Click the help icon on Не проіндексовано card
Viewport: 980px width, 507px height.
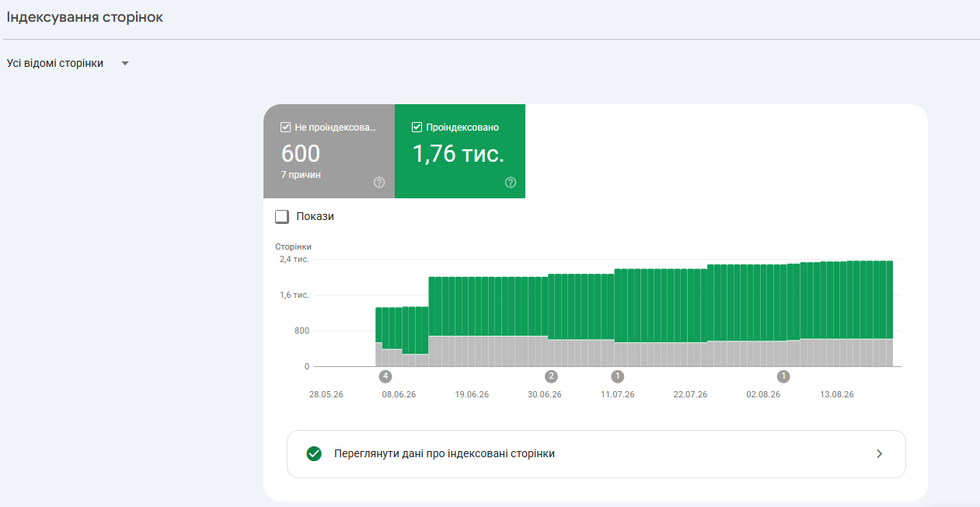[379, 183]
